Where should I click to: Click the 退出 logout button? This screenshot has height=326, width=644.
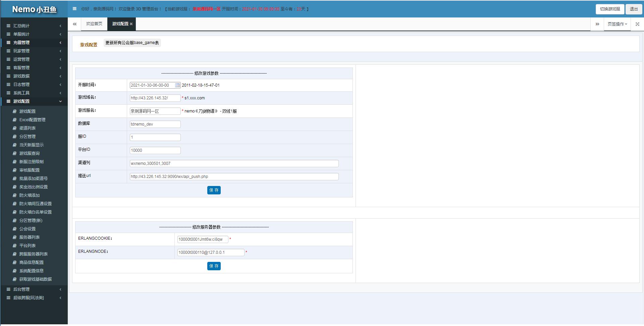click(634, 9)
